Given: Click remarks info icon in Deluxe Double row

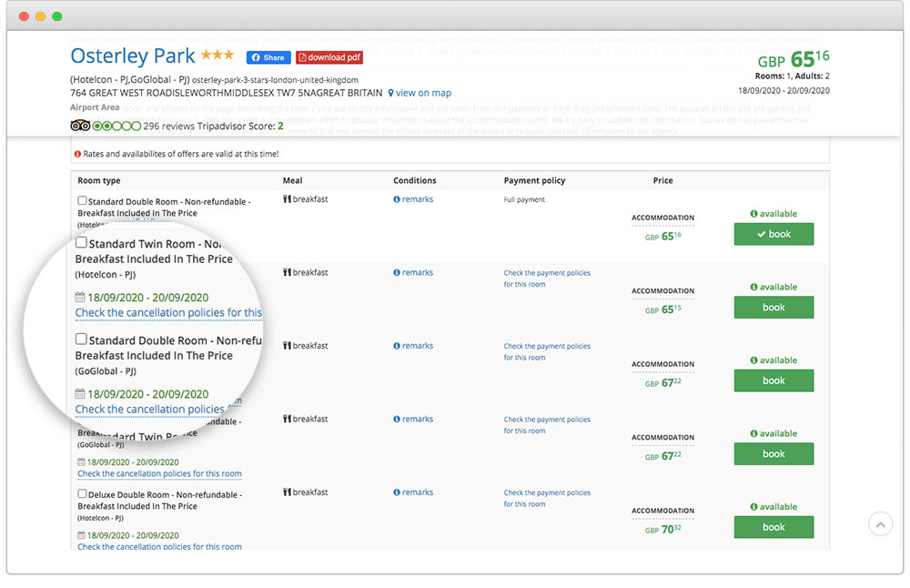Looking at the screenshot, I should point(397,492).
